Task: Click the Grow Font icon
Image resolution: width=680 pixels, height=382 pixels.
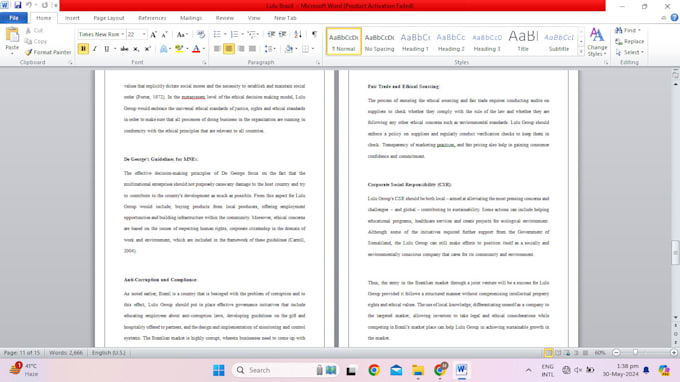Action: [x=153, y=34]
